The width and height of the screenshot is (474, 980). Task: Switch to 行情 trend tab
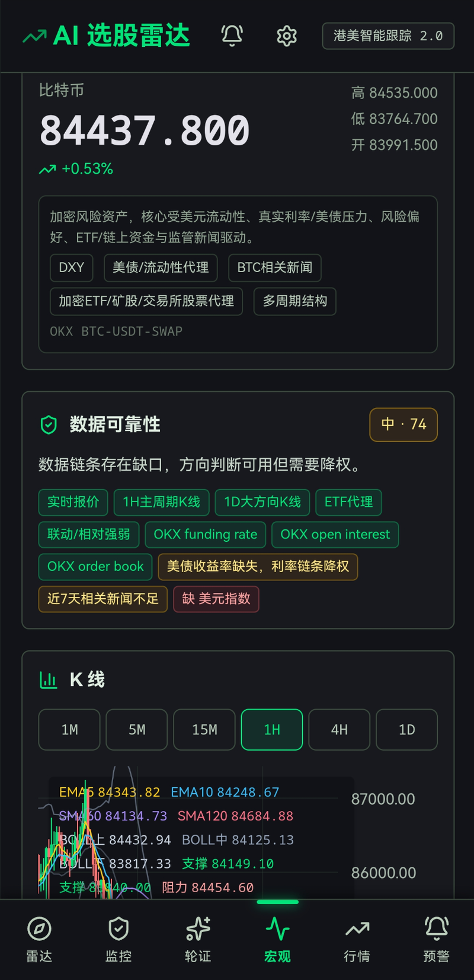(x=357, y=929)
